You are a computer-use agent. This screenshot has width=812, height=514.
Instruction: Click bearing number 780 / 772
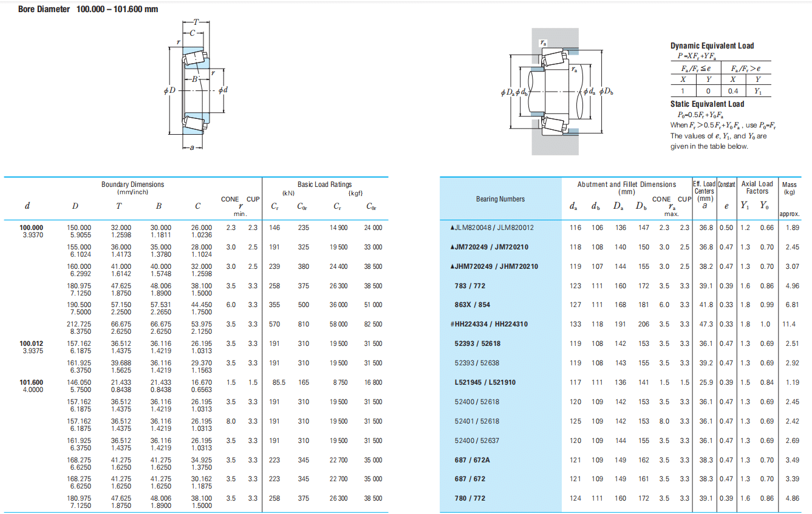coord(469,498)
